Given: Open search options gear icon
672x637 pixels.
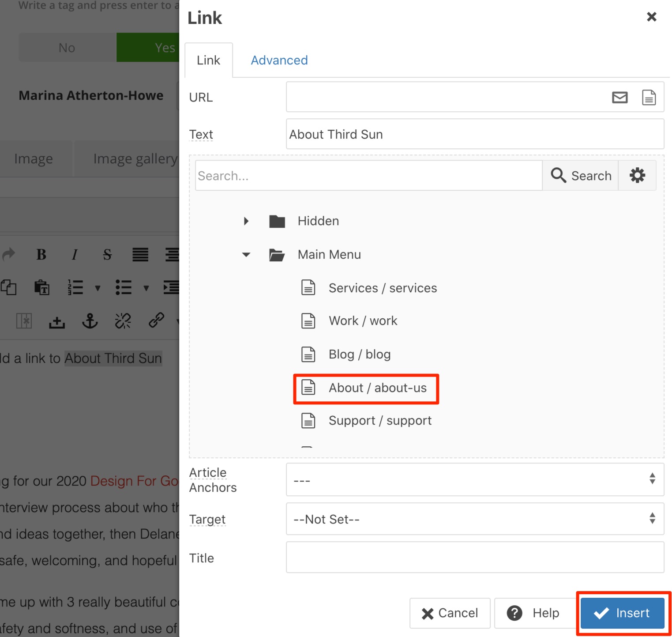Looking at the screenshot, I should point(637,175).
